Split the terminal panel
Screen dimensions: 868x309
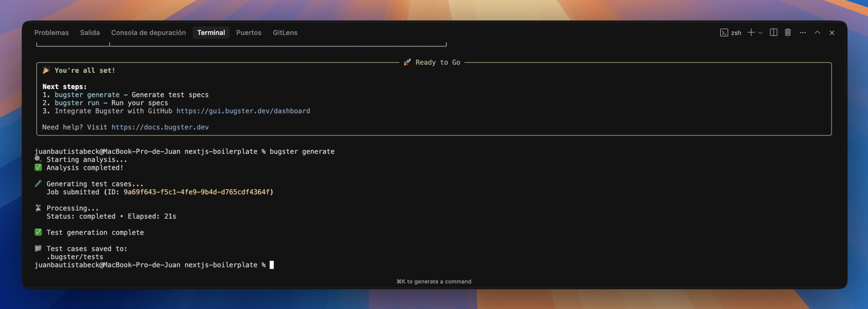click(x=773, y=33)
